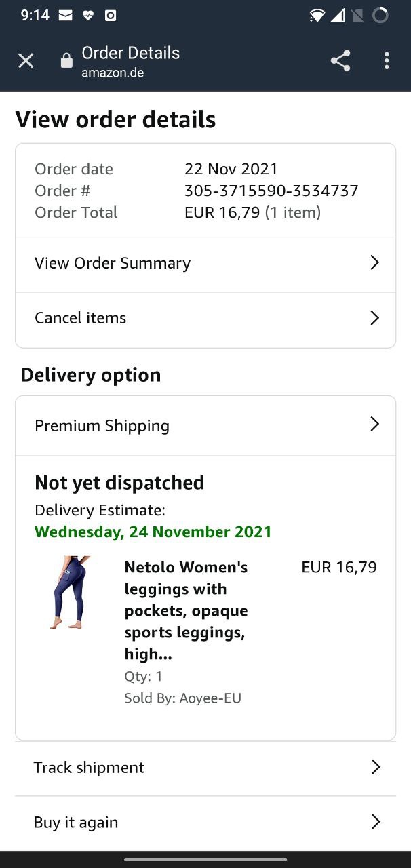The height and width of the screenshot is (868, 411).
Task: Tap the Wi-Fi status icon
Action: point(317,15)
